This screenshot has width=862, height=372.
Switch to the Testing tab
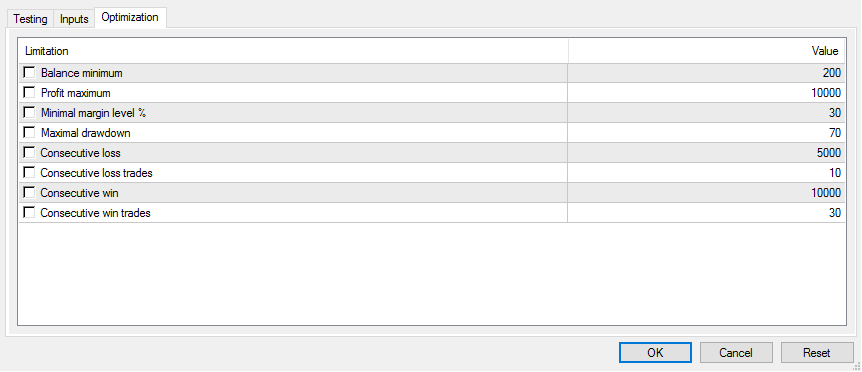point(30,19)
